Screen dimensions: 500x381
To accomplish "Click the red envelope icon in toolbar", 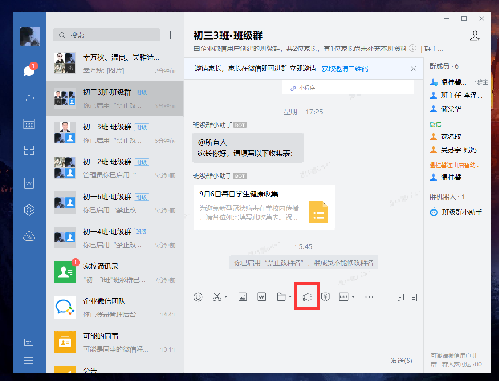I will point(326,297).
